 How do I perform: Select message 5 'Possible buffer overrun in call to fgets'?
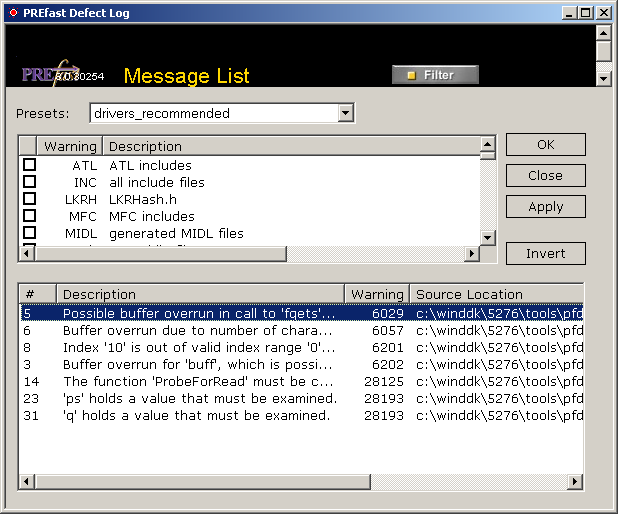pos(302,313)
